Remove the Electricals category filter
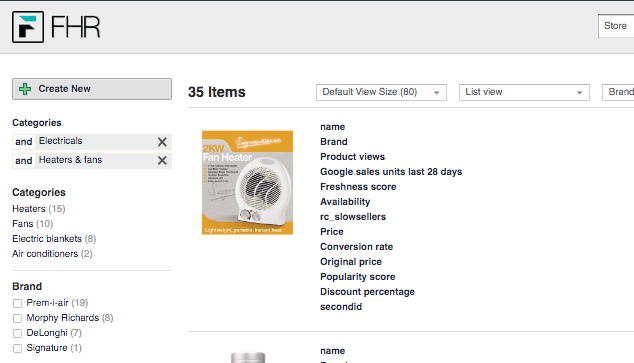 [x=162, y=142]
